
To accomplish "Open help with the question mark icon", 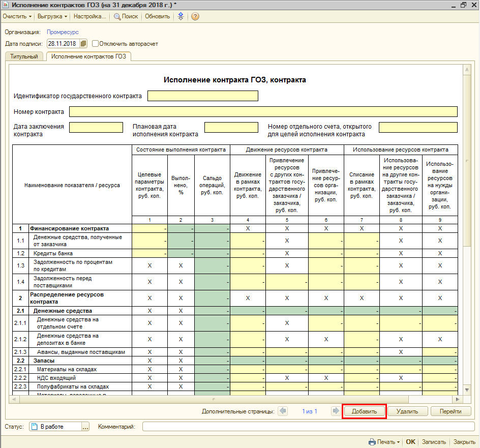I will coord(195,16).
